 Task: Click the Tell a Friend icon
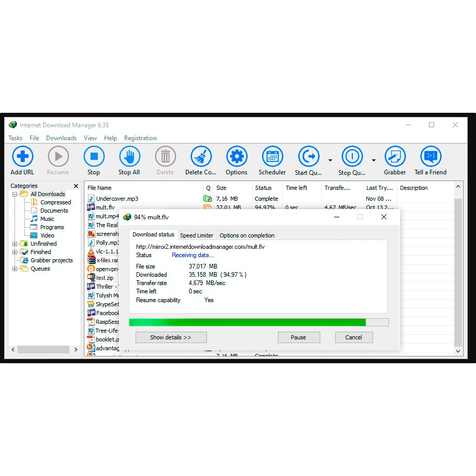[x=431, y=157]
